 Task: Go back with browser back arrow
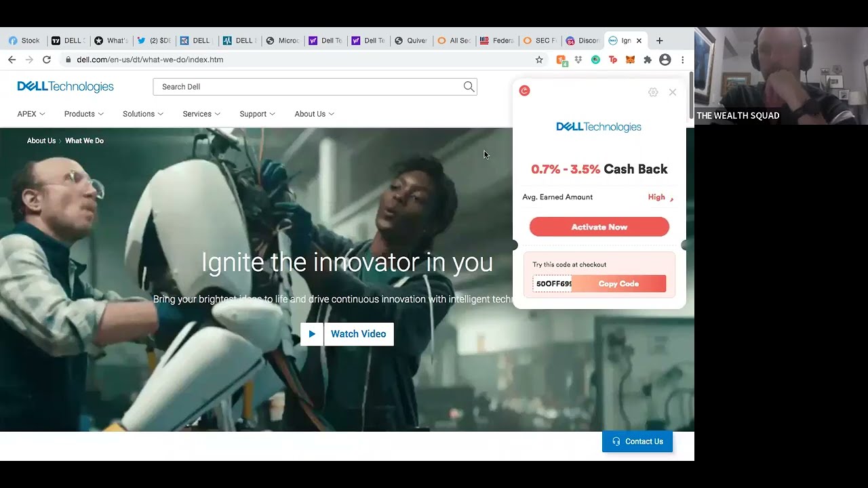[12, 60]
